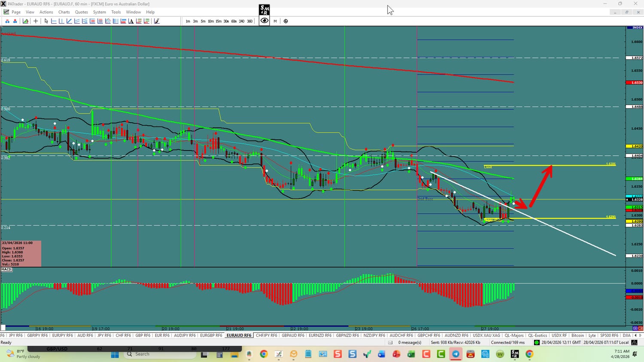The image size is (644, 362).
Task: Select the arrow pointer tool
Action: click(46, 21)
